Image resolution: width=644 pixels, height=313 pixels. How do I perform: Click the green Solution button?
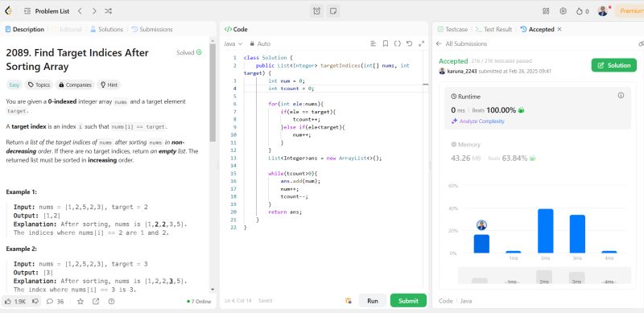(x=614, y=65)
